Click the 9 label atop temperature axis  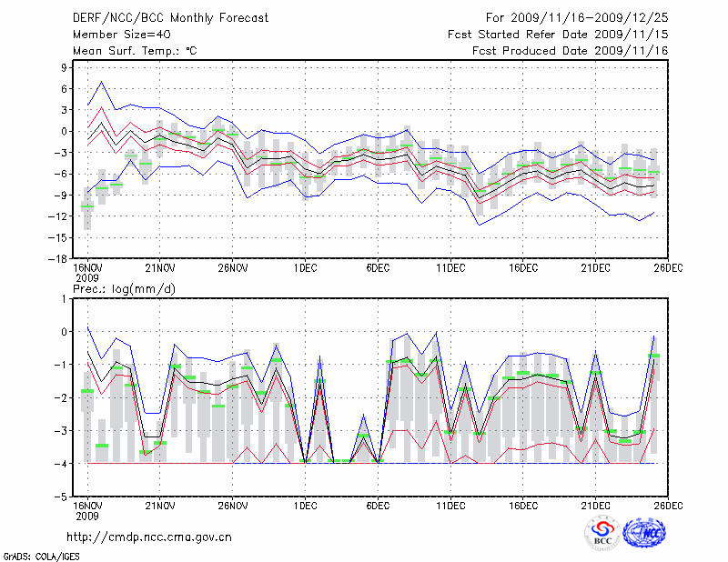[63, 67]
